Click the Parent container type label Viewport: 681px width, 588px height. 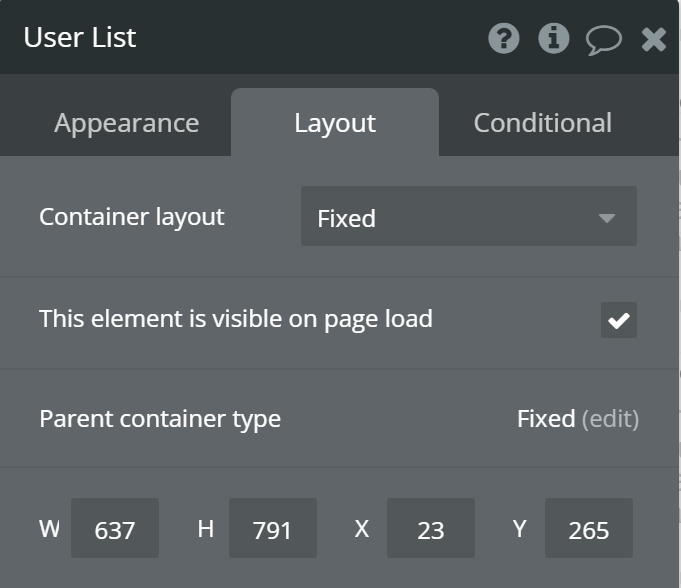(160, 418)
